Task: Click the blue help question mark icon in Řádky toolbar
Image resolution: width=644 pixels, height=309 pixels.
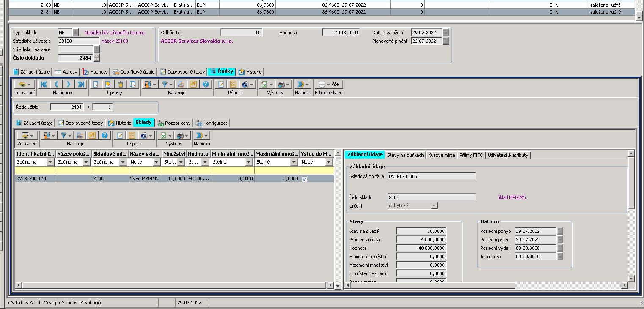Action: click(206, 84)
